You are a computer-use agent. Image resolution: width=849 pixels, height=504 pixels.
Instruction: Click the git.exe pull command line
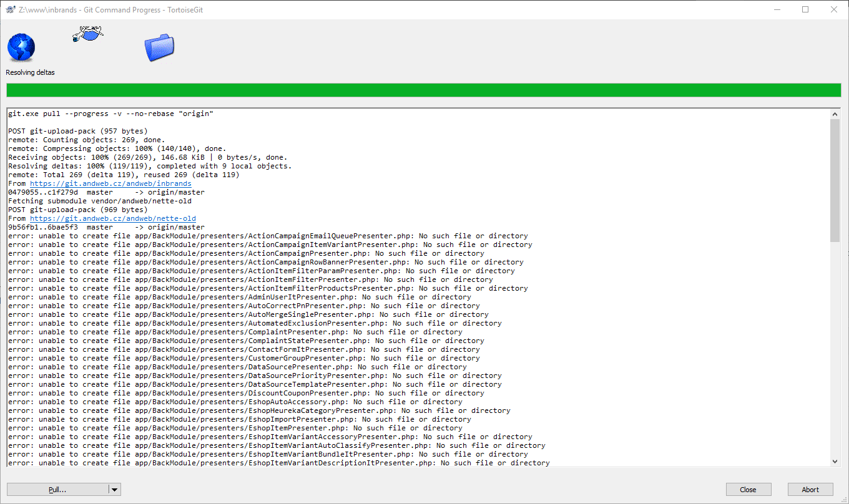tap(110, 114)
